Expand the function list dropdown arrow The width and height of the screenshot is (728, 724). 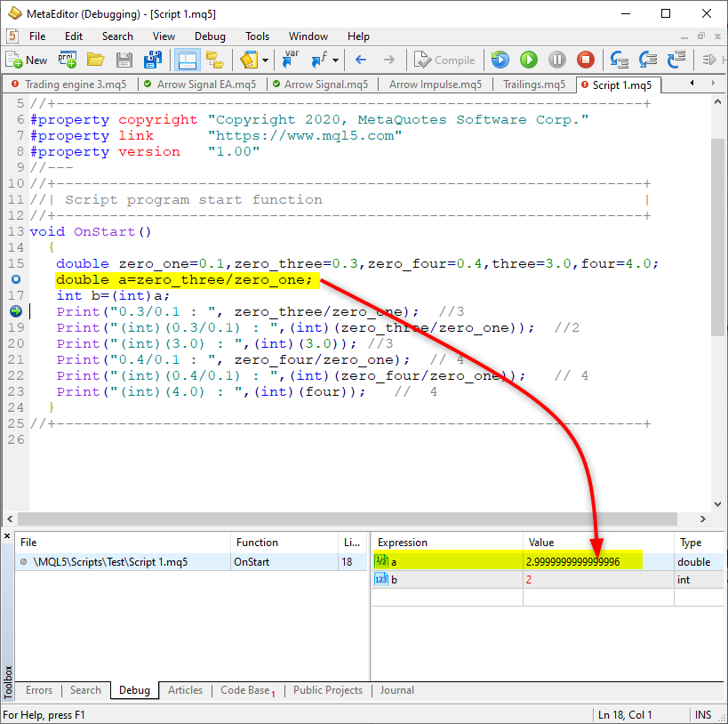pyautogui.click(x=335, y=60)
